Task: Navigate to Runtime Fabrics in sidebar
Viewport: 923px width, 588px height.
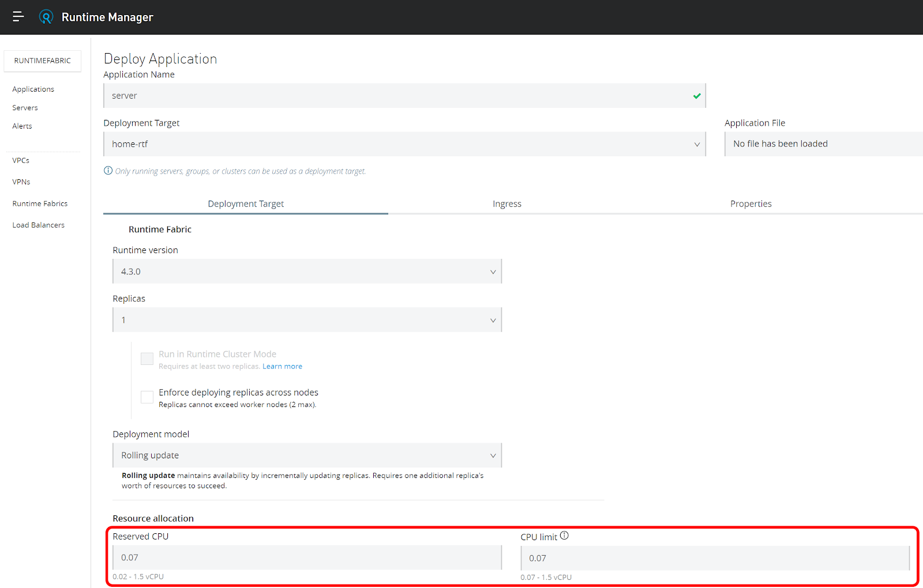Action: pyautogui.click(x=39, y=203)
